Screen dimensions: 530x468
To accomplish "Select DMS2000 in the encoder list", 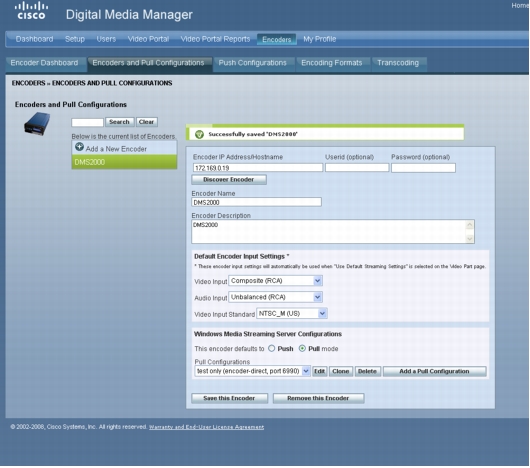I will tap(124, 162).
